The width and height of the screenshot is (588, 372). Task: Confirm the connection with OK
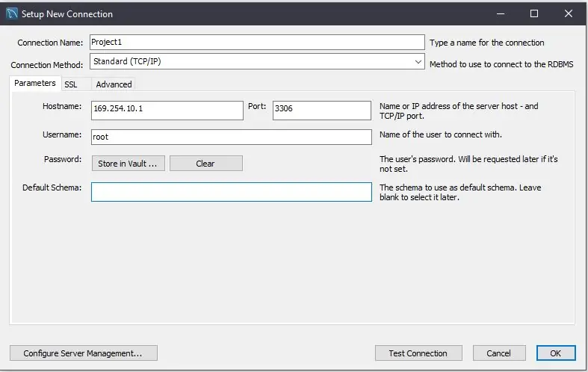tap(556, 353)
